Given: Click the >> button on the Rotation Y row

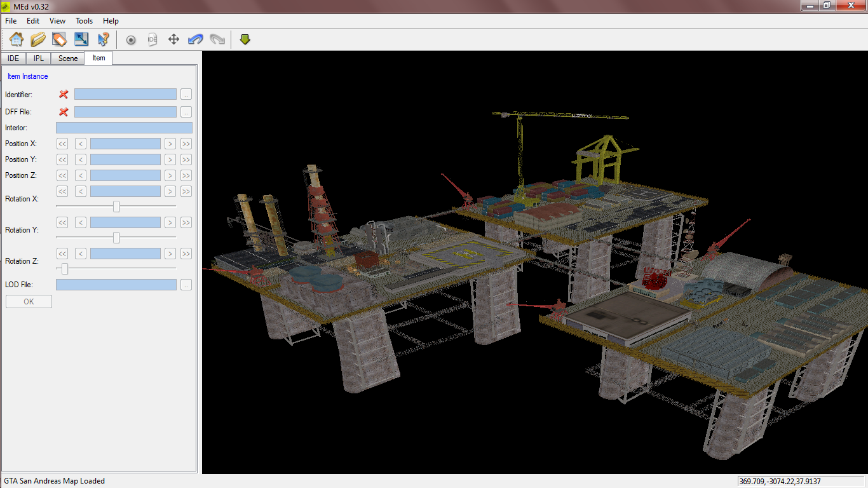Looking at the screenshot, I should point(186,222).
